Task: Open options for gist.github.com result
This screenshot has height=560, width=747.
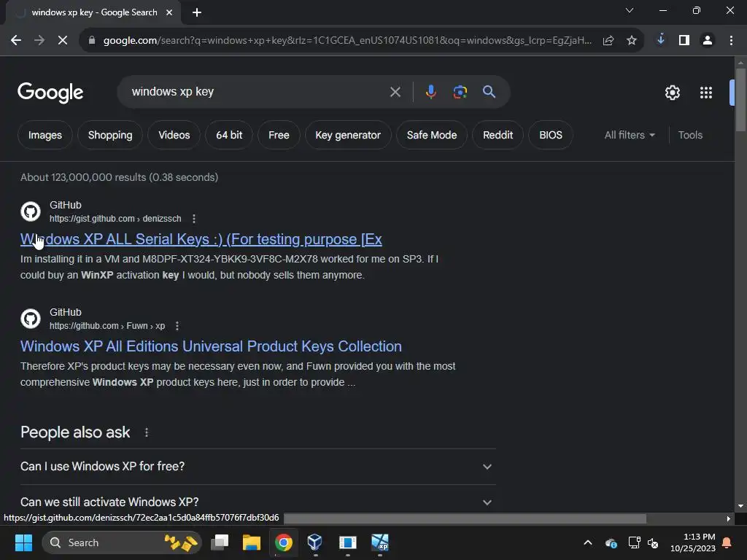Action: point(194,219)
